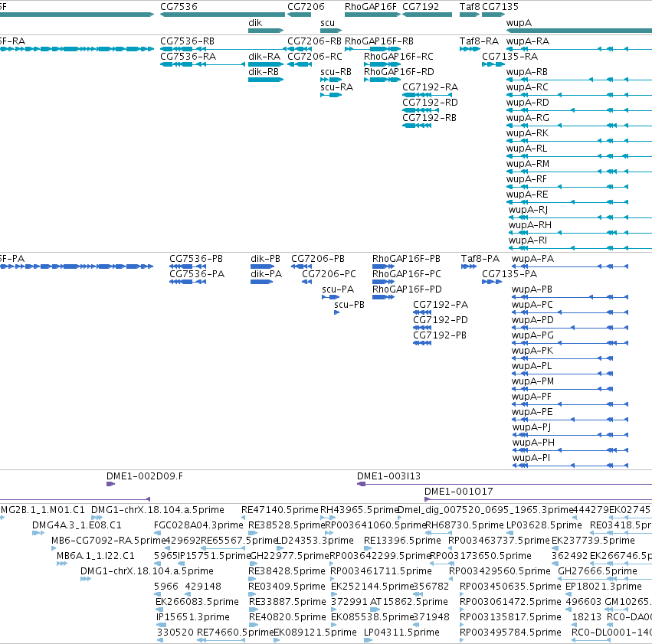The image size is (652, 644).
Task: Click protein dik-PB
Action: point(262,266)
